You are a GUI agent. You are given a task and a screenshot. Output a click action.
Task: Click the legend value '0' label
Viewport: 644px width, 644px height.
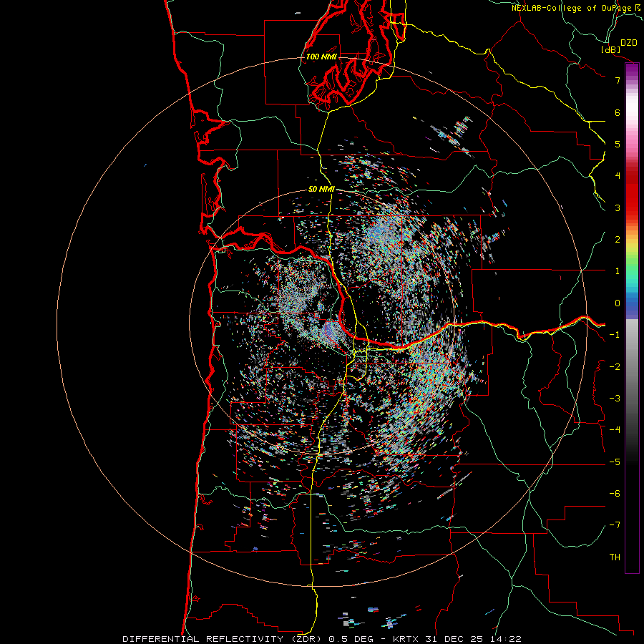point(618,303)
